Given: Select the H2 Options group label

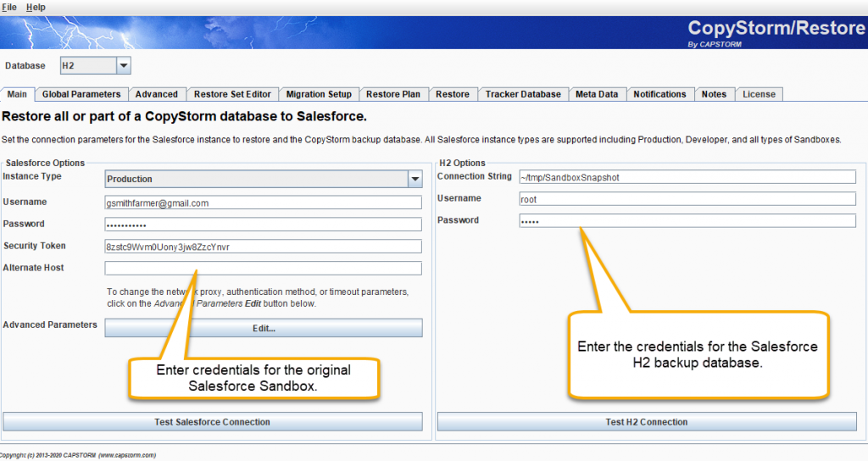Looking at the screenshot, I should click(462, 163).
